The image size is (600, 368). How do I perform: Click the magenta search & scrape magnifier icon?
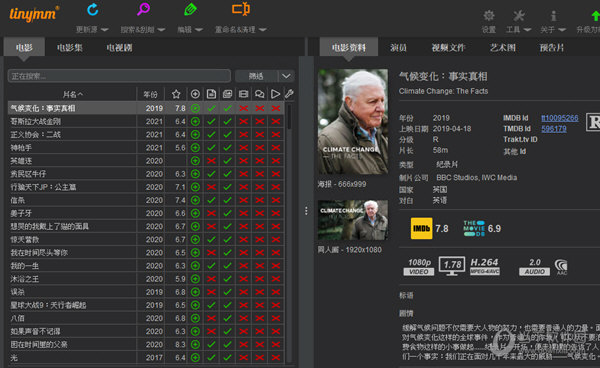(x=143, y=9)
